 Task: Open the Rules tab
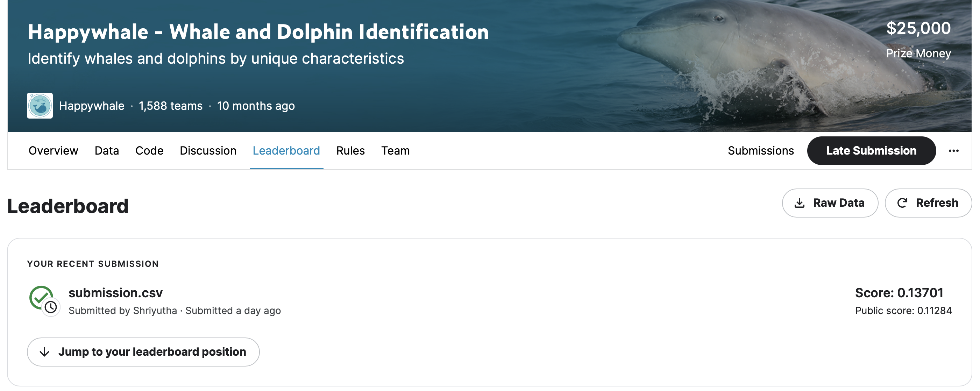(x=350, y=151)
